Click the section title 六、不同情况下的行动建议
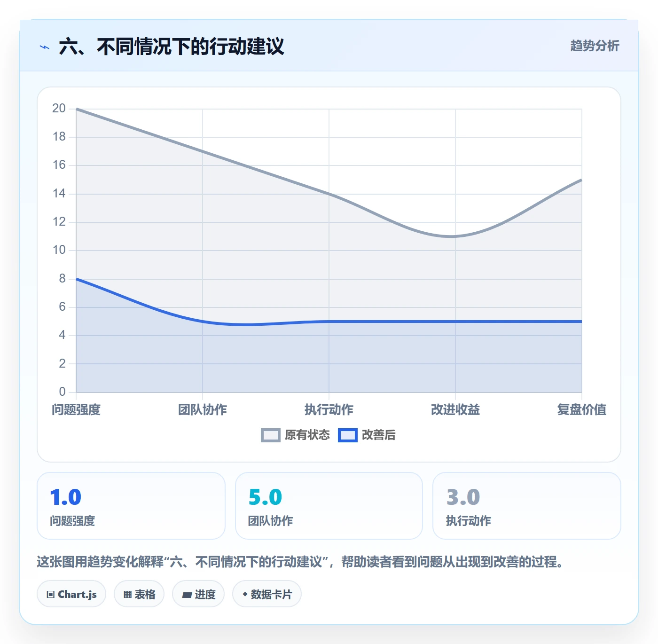This screenshot has height=644, width=658. click(172, 47)
